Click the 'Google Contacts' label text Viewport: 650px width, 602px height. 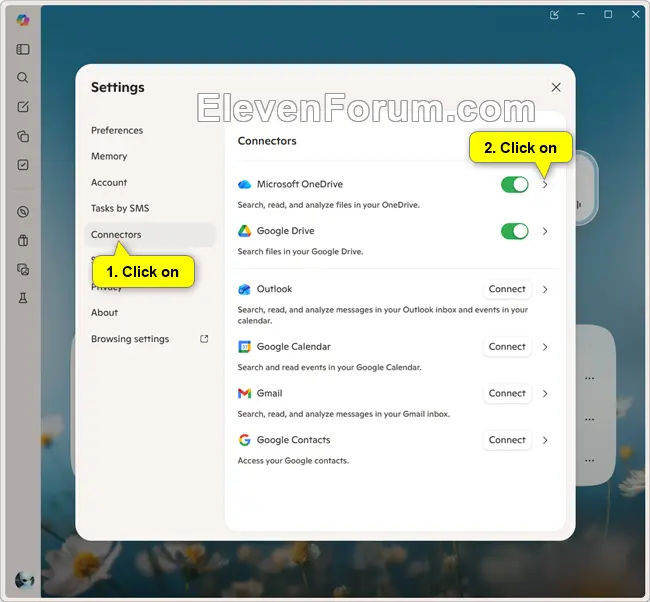[293, 440]
